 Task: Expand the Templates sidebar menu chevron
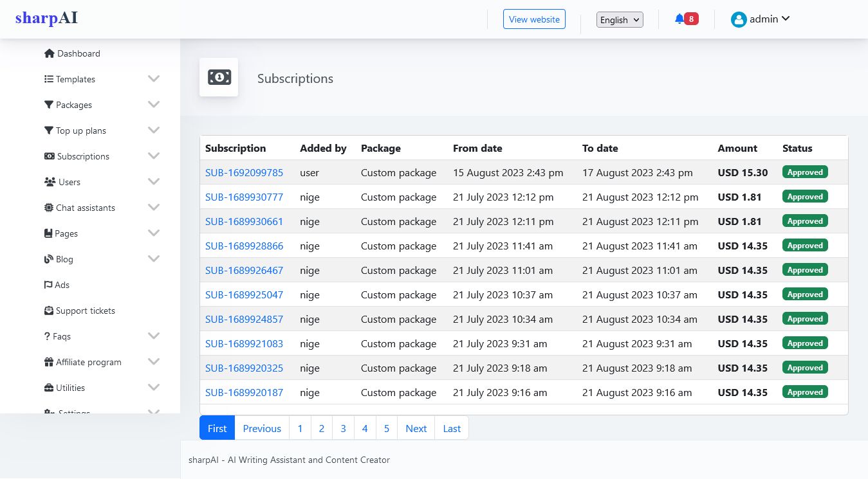click(154, 78)
